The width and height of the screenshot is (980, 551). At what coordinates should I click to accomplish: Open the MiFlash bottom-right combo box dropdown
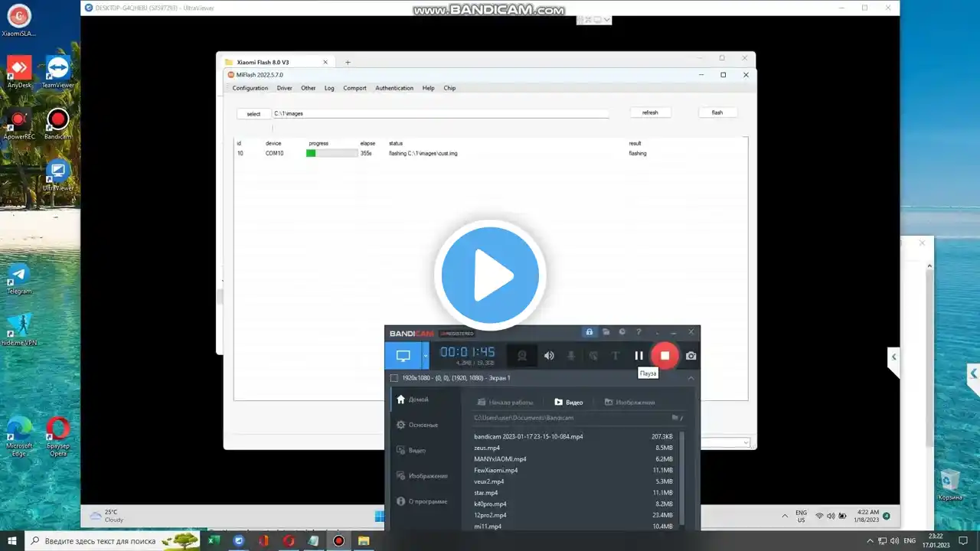(746, 442)
